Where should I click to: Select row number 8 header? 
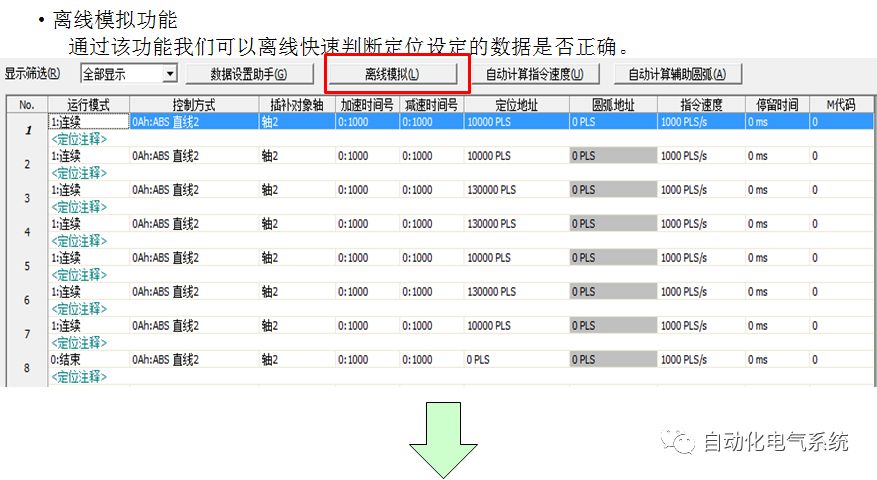pyautogui.click(x=27, y=367)
